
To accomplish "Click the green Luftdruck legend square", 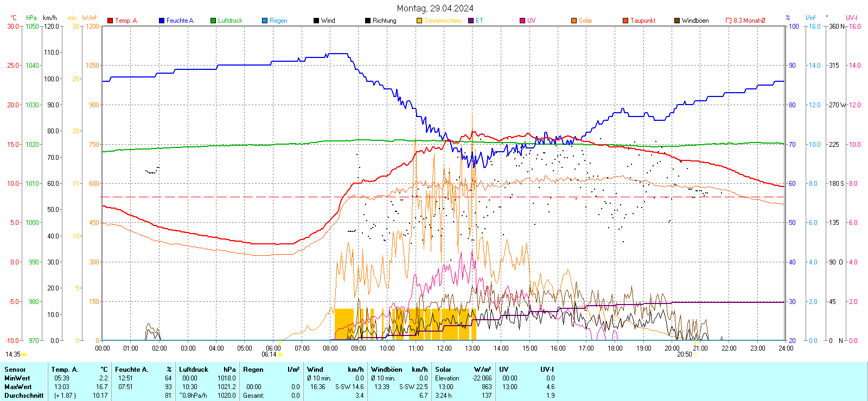I will [213, 21].
